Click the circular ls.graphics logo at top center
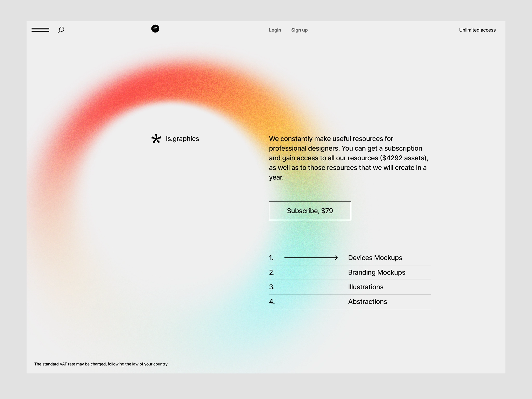Screen dimensions: 532x399 [155, 29]
